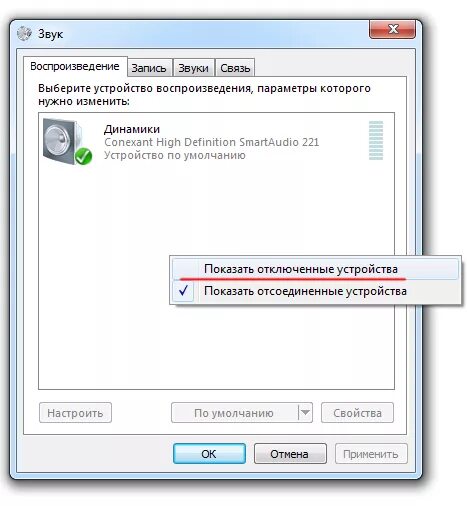This screenshot has width=467, height=506.
Task: Select the Conexant SmartAudio 221 device entry
Action: click(x=213, y=142)
